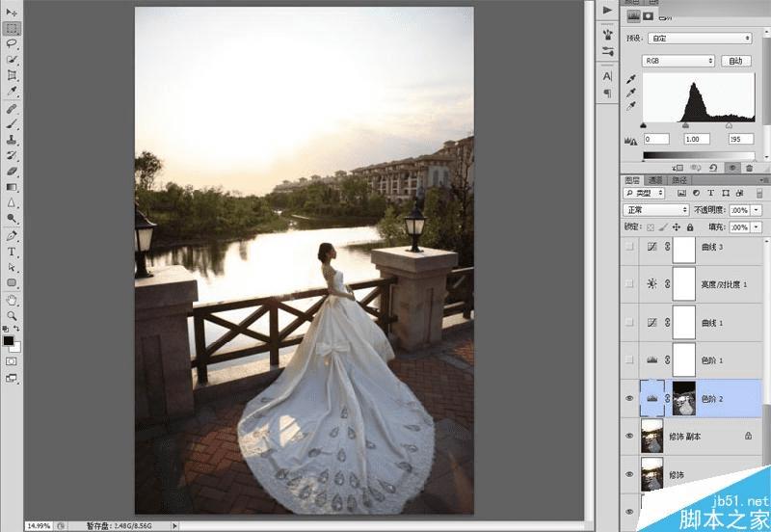Screen dimensions: 771x532
Task: Sample white point with bottom eyedropper
Action: [x=631, y=106]
